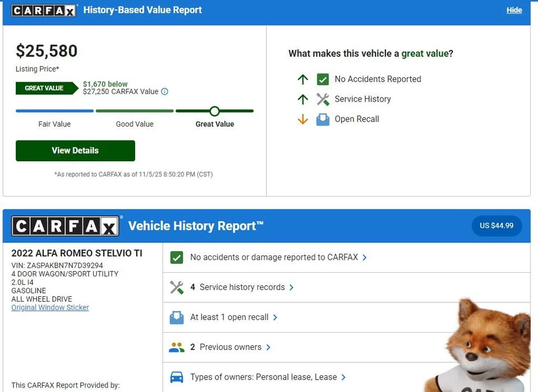Click the previous owners people icon
This screenshot has height=392, width=538.
point(177,347)
